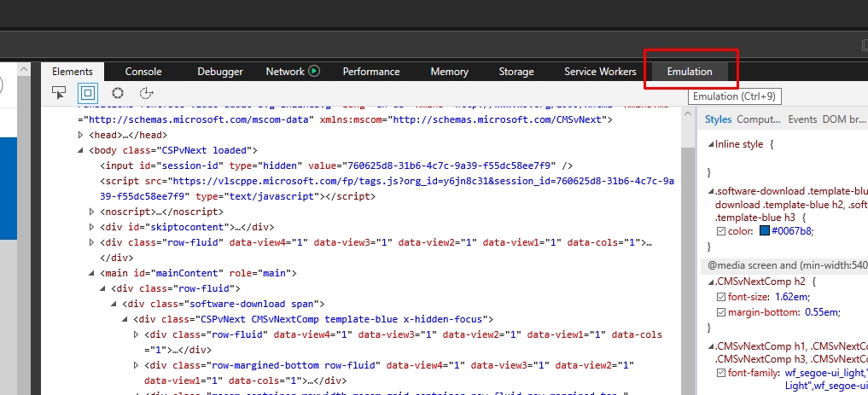Click the schemas.microsoft.com/CMSvNext namespace value
This screenshot has height=395, width=868.
tap(497, 119)
